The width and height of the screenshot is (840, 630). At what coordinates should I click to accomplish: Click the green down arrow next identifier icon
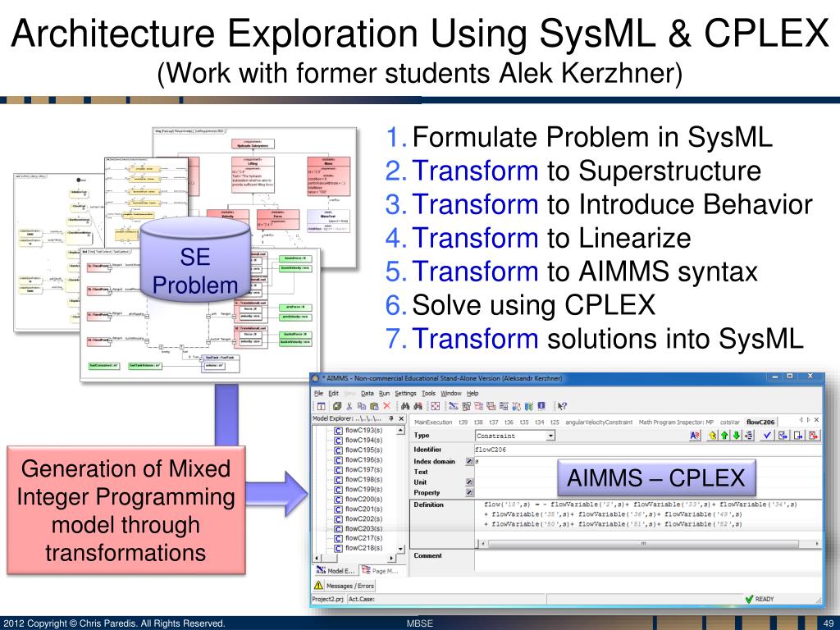[737, 436]
